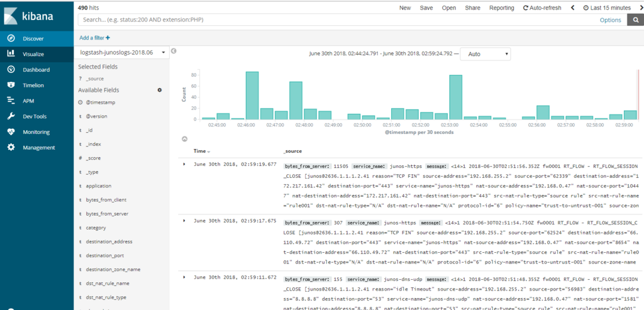Image resolution: width=644 pixels, height=310 pixels.
Task: Step time range backward arrow
Action: click(572, 8)
